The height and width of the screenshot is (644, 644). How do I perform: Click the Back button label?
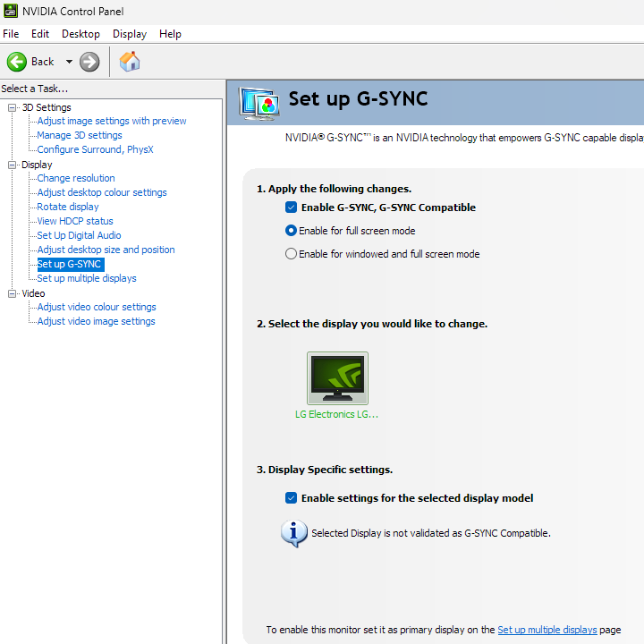(43, 62)
